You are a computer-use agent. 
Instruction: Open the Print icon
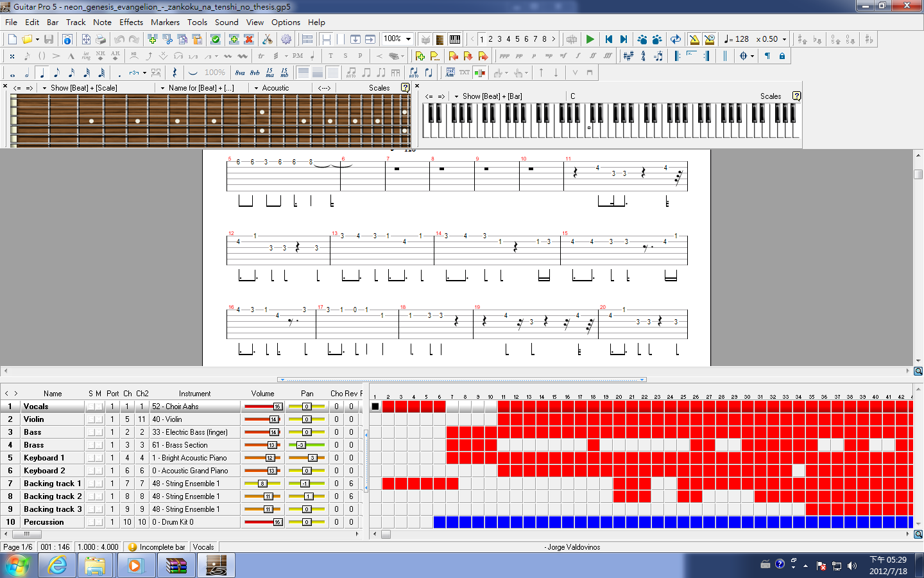tap(101, 39)
